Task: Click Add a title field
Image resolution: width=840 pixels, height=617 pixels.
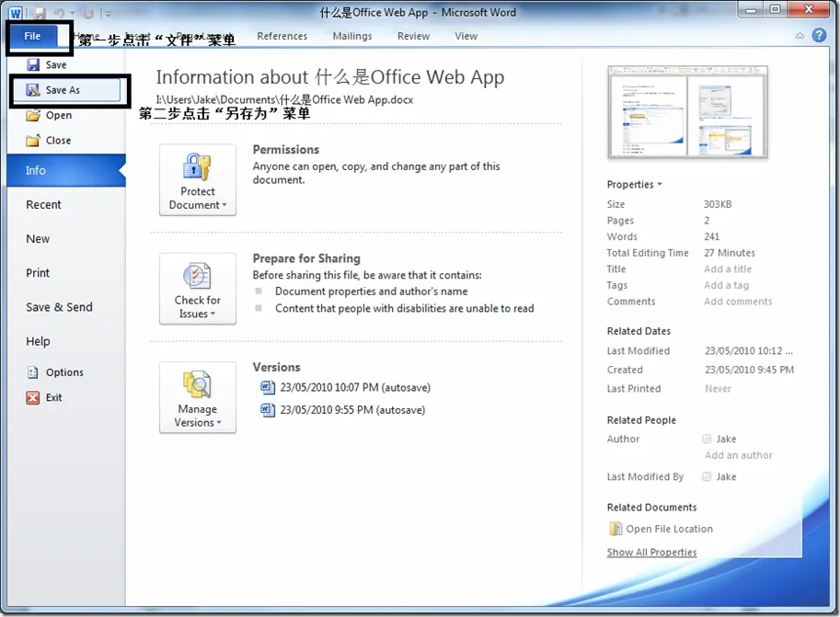Action: [x=728, y=269]
